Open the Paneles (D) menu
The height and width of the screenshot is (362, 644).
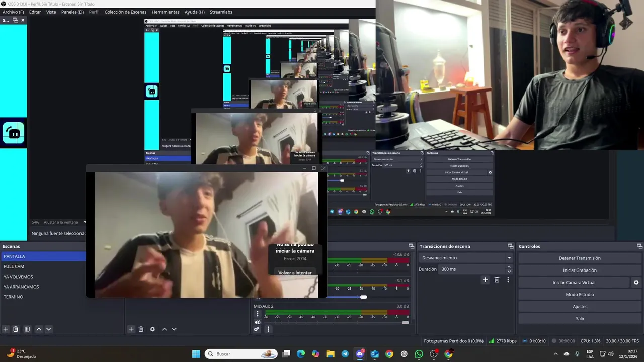click(x=72, y=12)
